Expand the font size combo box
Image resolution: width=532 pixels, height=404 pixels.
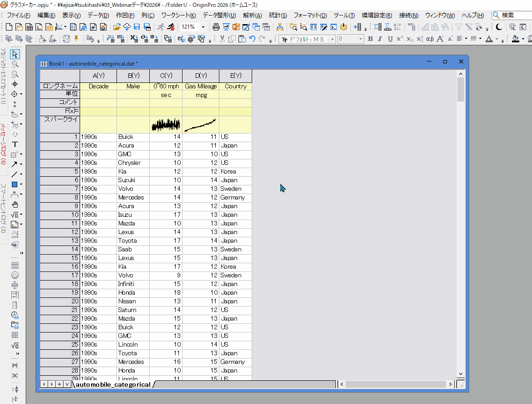(x=361, y=39)
